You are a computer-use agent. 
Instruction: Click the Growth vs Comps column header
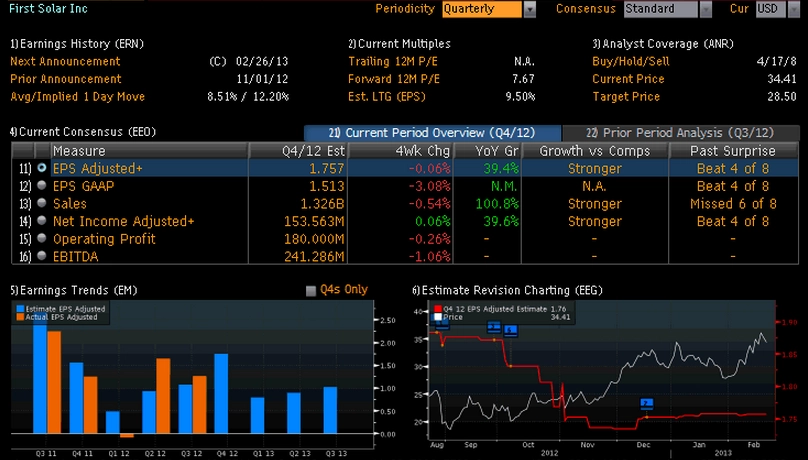[x=595, y=151]
